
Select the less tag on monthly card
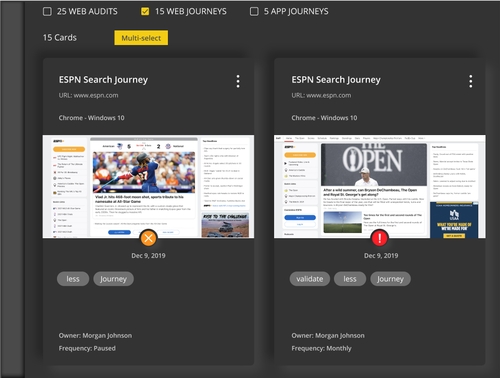(x=350, y=279)
